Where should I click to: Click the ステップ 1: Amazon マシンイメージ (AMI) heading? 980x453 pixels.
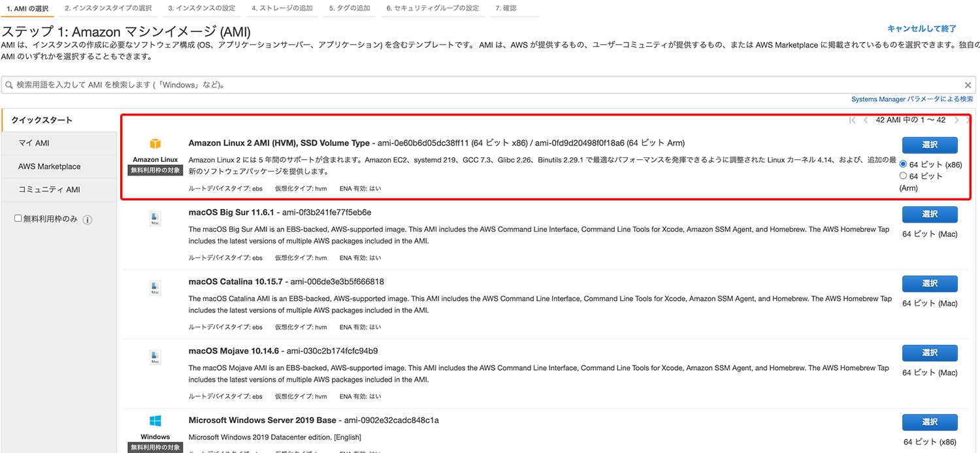coord(126,31)
